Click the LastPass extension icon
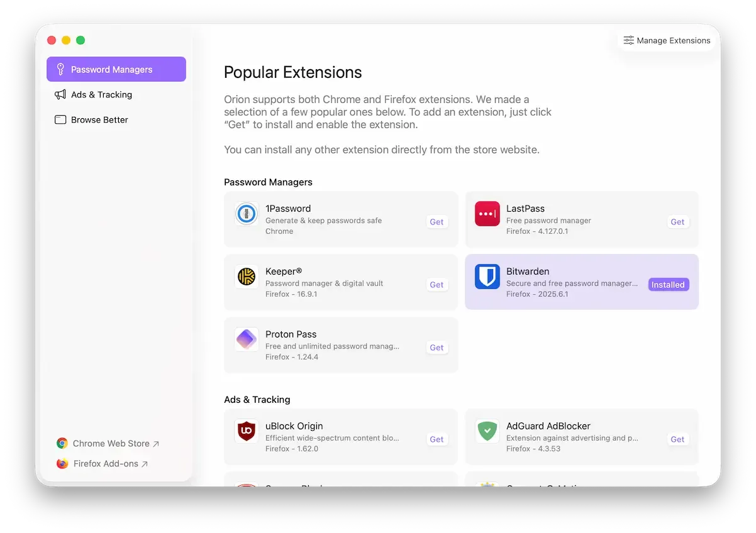756x533 pixels. point(487,214)
